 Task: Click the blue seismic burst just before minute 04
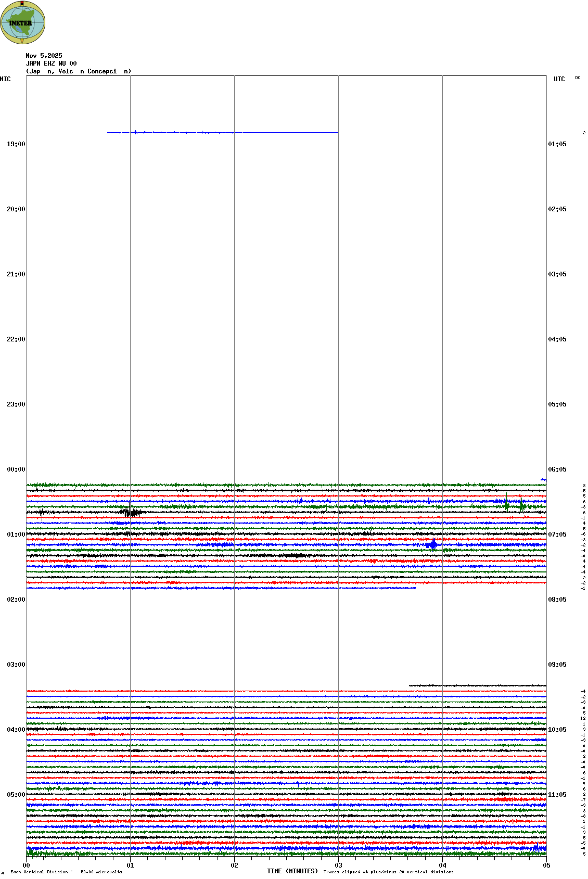431,545
